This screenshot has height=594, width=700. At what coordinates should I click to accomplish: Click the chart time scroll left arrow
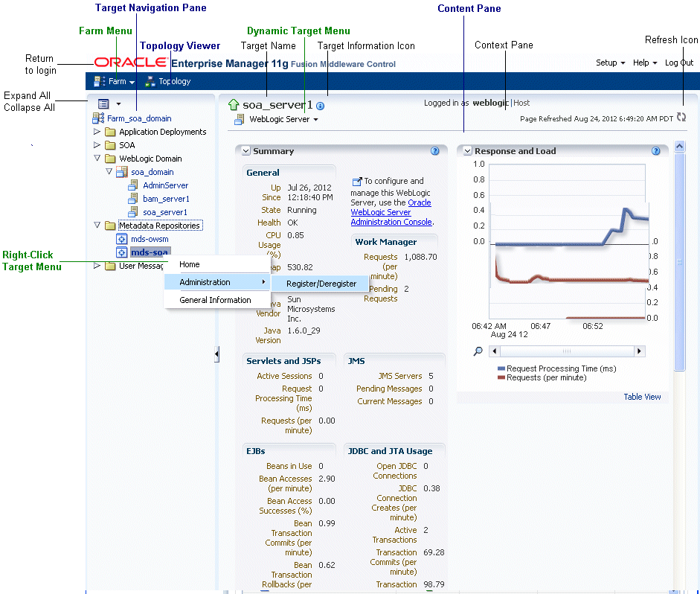(x=494, y=351)
